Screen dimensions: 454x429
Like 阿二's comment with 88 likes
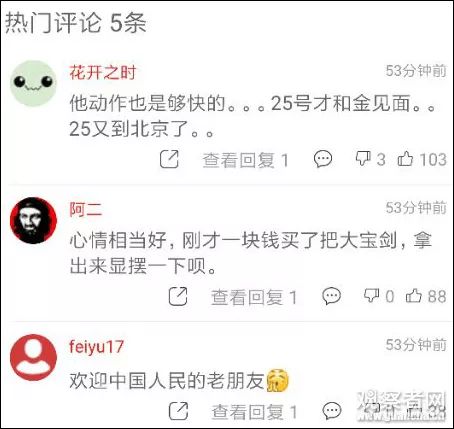click(414, 296)
